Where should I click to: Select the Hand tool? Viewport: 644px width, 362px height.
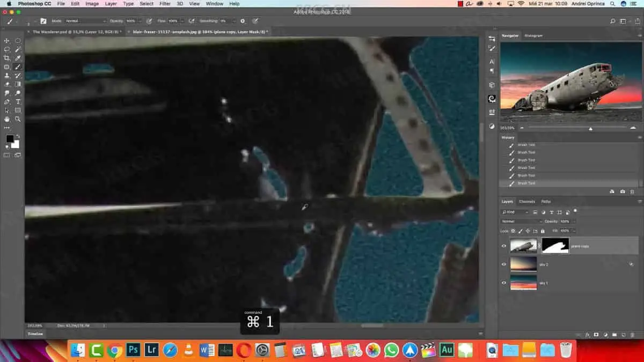point(7,119)
